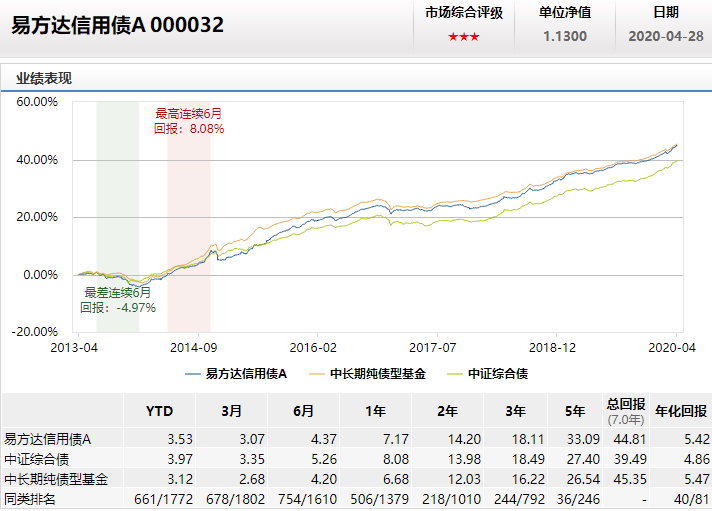Click the total return value 44.81
This screenshot has height=511, width=712.
tap(630, 439)
